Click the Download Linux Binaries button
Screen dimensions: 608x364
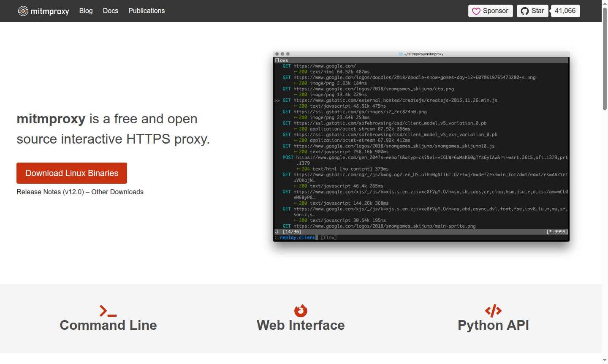click(x=71, y=173)
